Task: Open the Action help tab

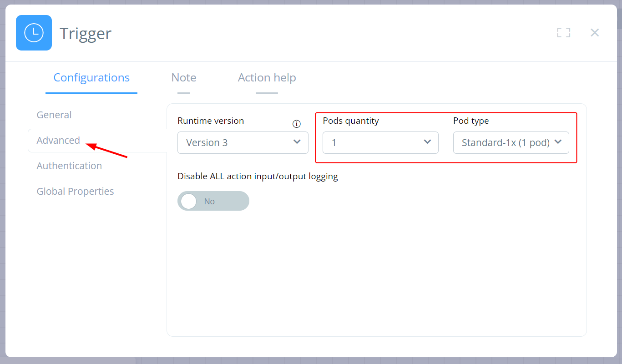Action: tap(267, 78)
